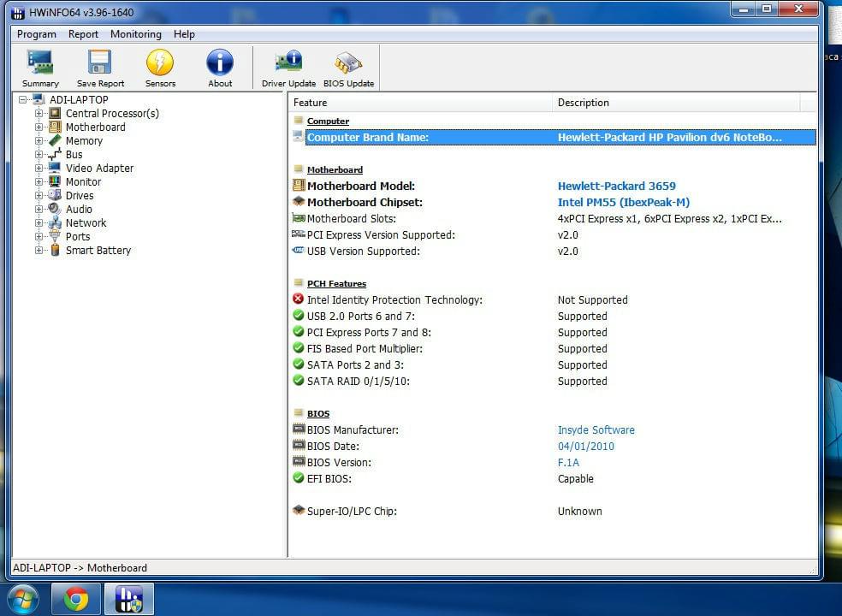The width and height of the screenshot is (842, 616).
Task: Select the FIS Based Port Multiplier row
Action: pyautogui.click(x=554, y=348)
